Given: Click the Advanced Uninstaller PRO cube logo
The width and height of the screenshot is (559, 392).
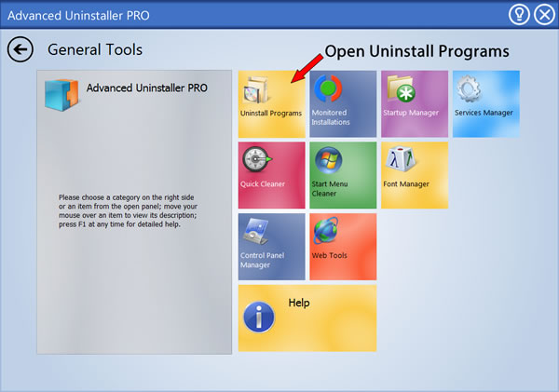Looking at the screenshot, I should coord(61,95).
